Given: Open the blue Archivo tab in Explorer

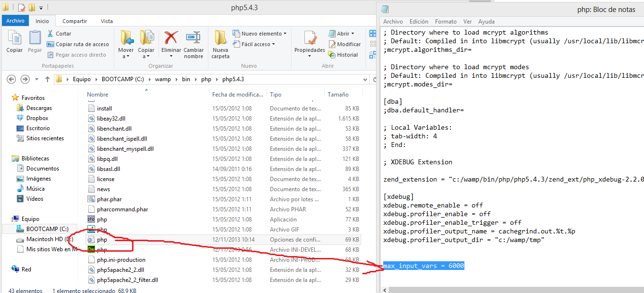Looking at the screenshot, I should [15, 21].
